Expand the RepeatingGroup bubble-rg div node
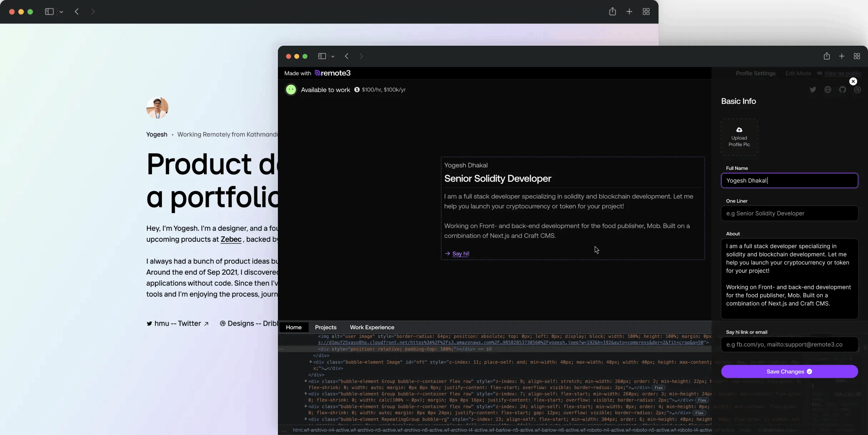The image size is (868, 435). tap(306, 419)
